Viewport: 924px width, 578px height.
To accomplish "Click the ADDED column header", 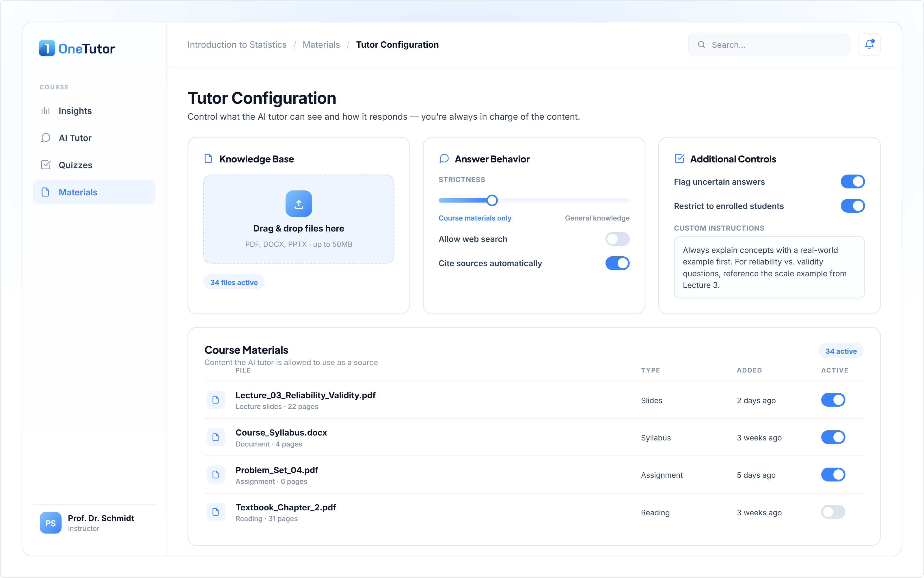I will [749, 370].
